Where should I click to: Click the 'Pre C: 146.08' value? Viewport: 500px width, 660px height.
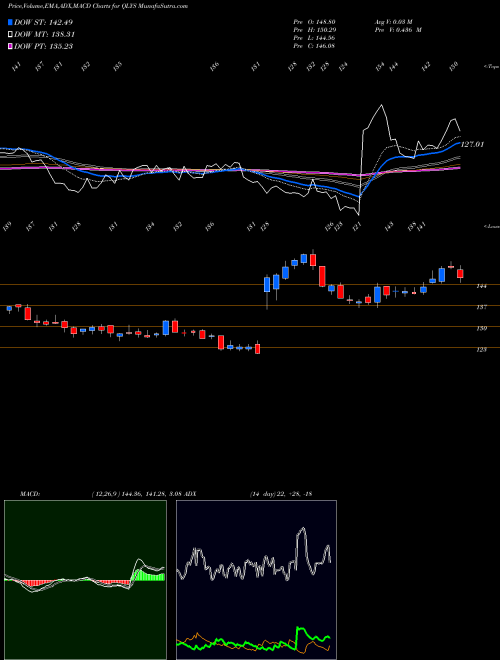[314, 46]
